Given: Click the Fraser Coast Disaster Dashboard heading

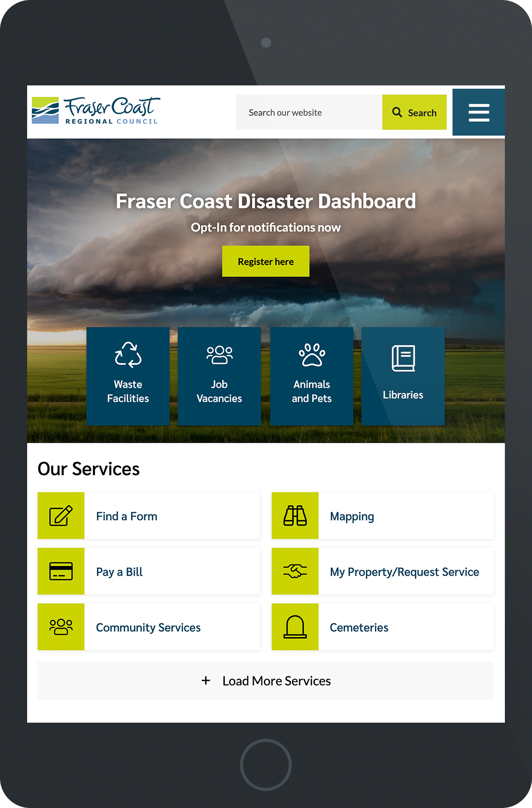Looking at the screenshot, I should pos(265,201).
